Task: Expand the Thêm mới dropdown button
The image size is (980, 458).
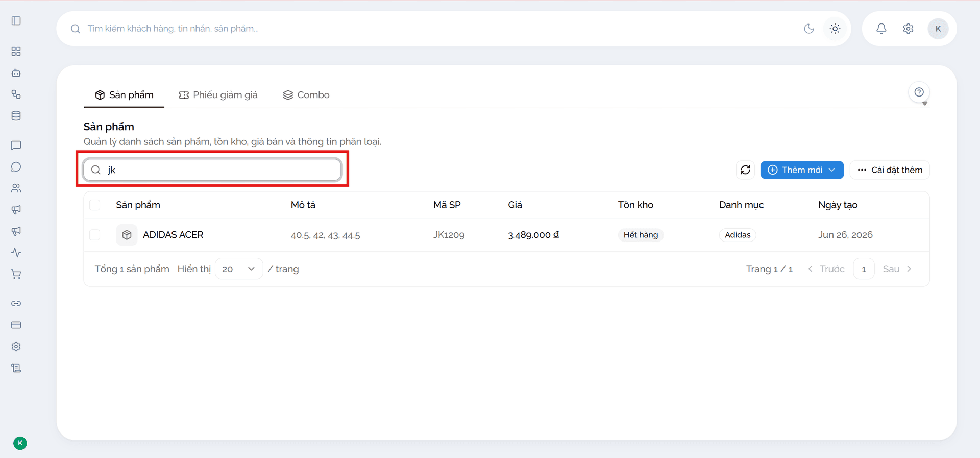Action: tap(802, 170)
